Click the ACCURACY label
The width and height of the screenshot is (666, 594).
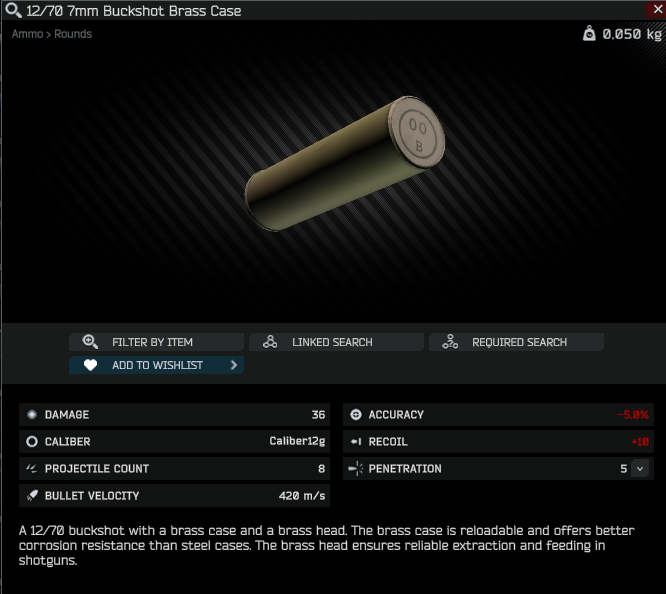coord(396,415)
